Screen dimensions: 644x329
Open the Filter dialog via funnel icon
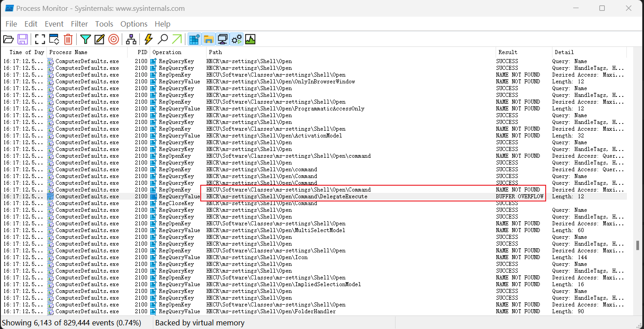click(86, 39)
